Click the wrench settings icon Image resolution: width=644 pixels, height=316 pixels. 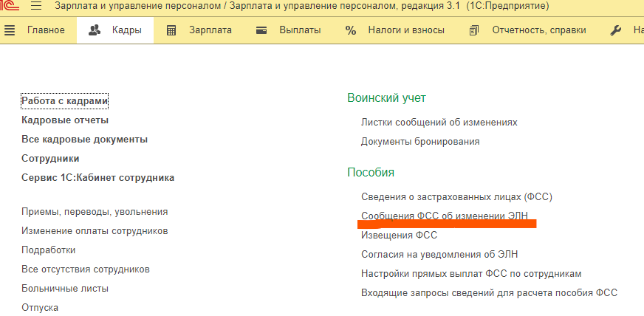pos(616,30)
